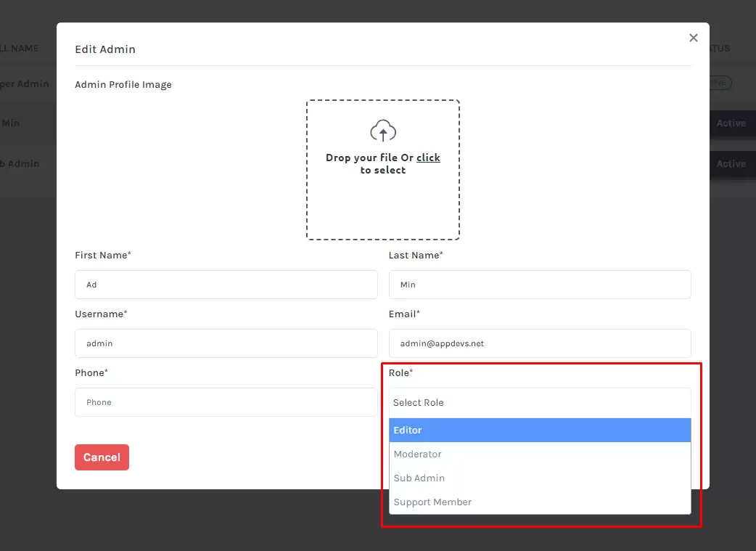The width and height of the screenshot is (756, 551).
Task: Click into the Email field
Action: 540,343
